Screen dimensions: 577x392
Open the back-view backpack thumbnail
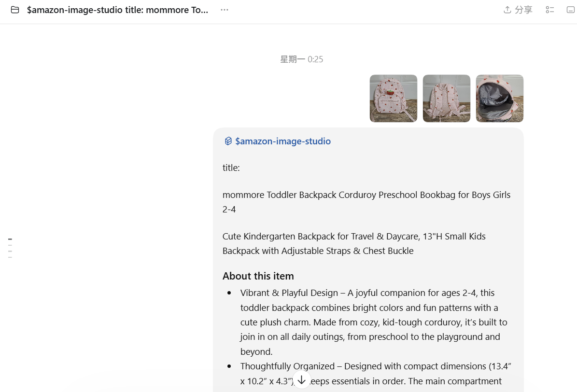click(x=446, y=98)
